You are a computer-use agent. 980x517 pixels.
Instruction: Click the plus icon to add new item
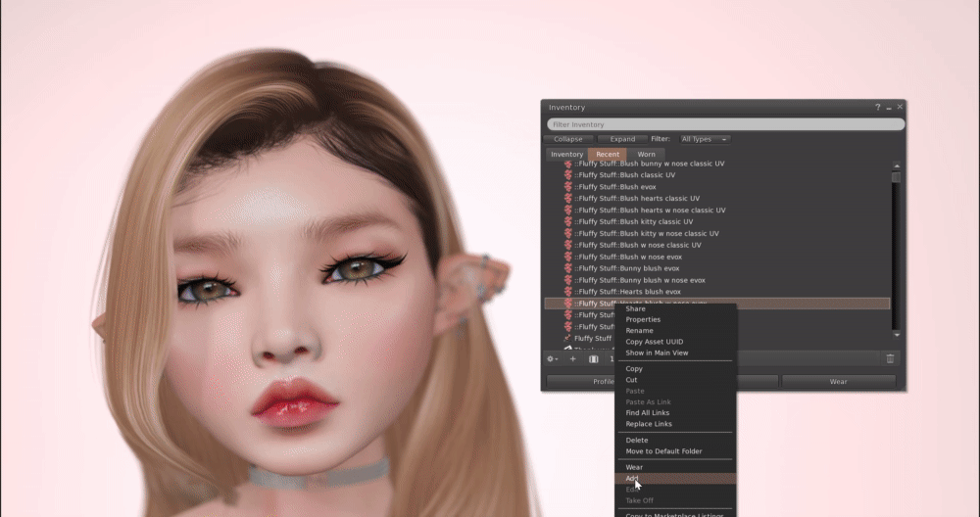(572, 359)
